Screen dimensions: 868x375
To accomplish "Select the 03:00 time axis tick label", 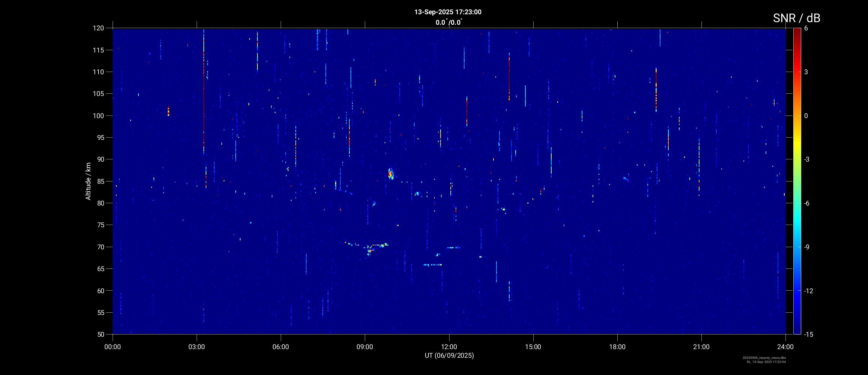I will point(197,347).
